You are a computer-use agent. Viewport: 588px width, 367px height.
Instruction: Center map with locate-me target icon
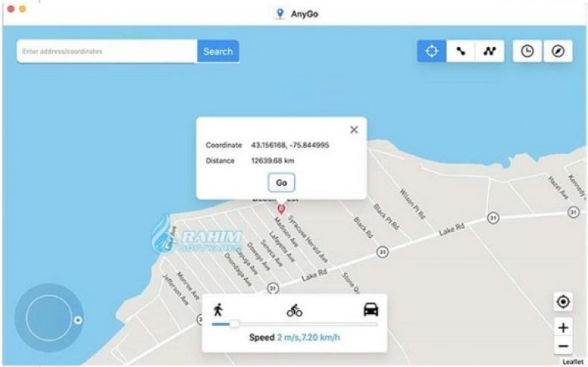[x=563, y=302]
